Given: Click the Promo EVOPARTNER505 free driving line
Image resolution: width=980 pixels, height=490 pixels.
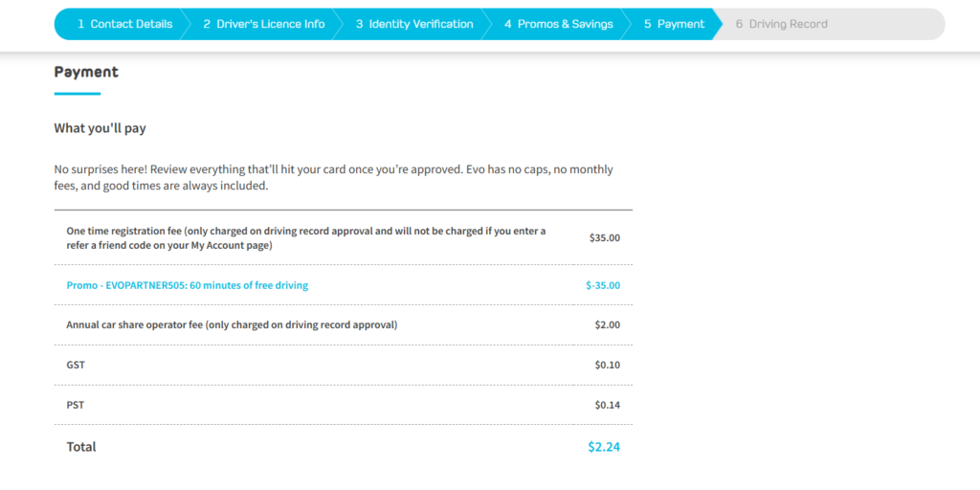Looking at the screenshot, I should pos(188,285).
